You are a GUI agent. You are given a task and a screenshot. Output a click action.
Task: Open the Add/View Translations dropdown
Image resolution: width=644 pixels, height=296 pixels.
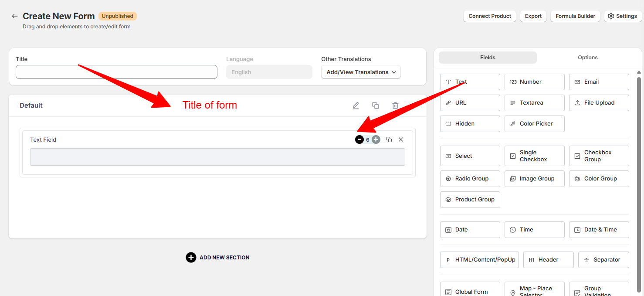[361, 72]
